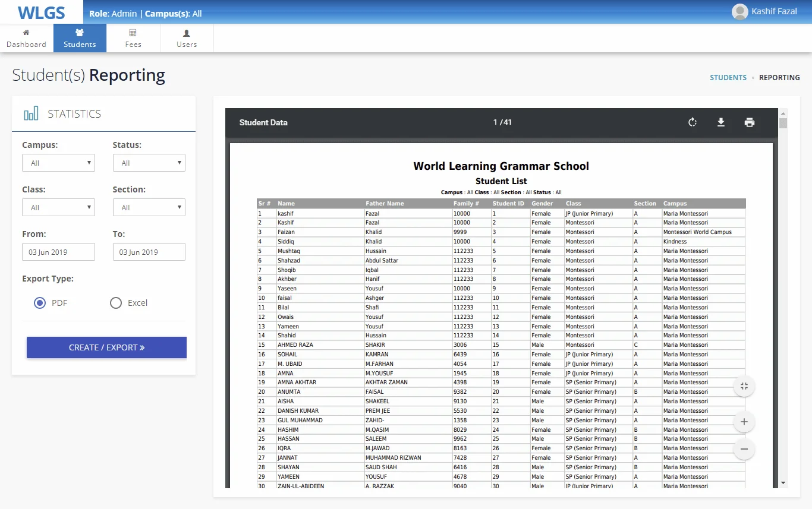Go to the Dashboard tab
812x509 pixels.
click(26, 39)
